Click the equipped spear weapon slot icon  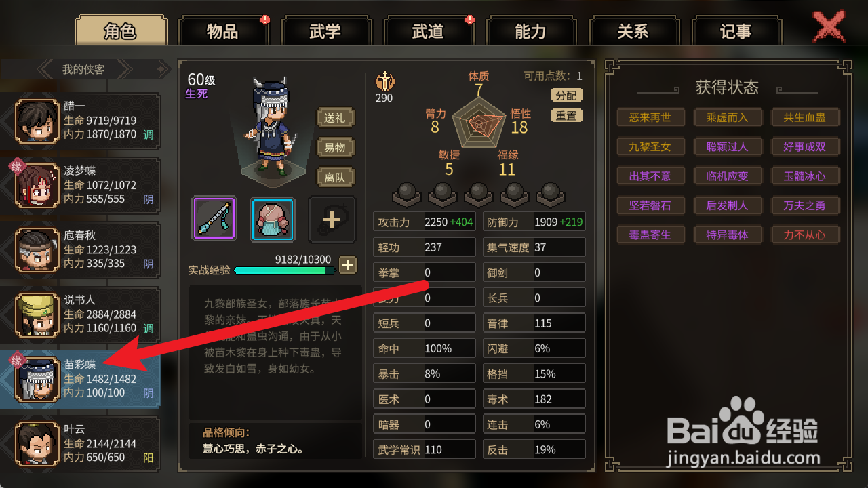(214, 219)
